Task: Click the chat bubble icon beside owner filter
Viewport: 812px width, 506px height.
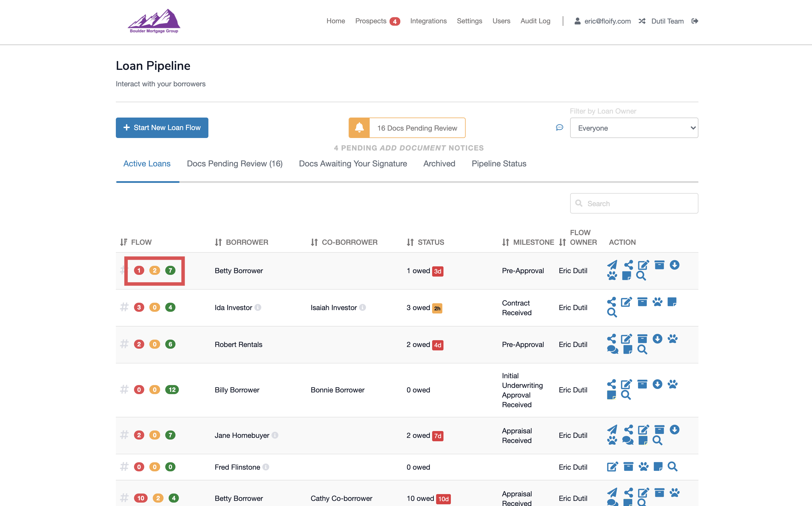Action: pyautogui.click(x=559, y=127)
